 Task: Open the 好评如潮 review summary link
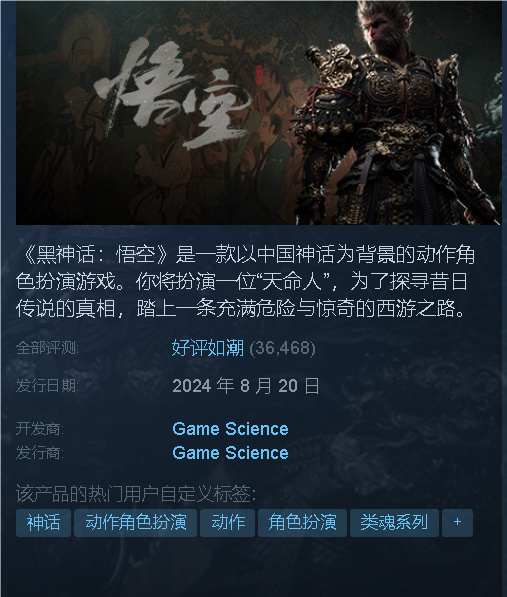[x=207, y=348]
